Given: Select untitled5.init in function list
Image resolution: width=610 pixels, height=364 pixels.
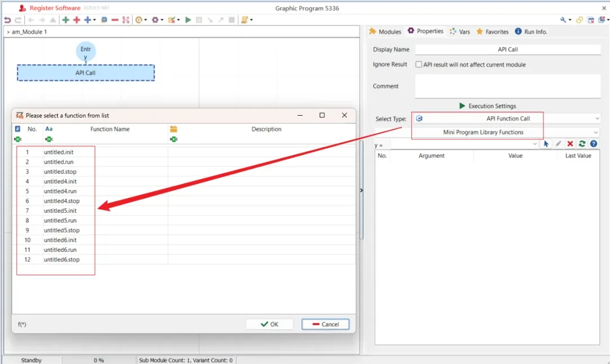Looking at the screenshot, I should 60,210.
